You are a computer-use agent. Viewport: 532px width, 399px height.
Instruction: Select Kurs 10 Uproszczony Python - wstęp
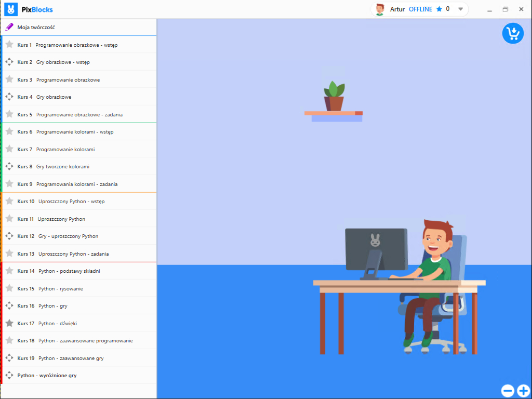point(71,202)
